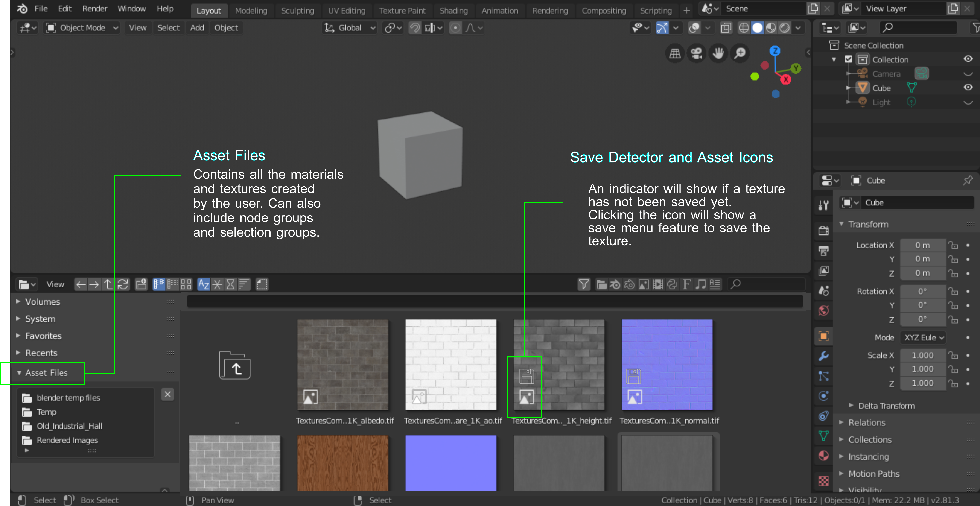Screen dimensions: 980x506
Task: Open the Render menu
Action: point(95,9)
